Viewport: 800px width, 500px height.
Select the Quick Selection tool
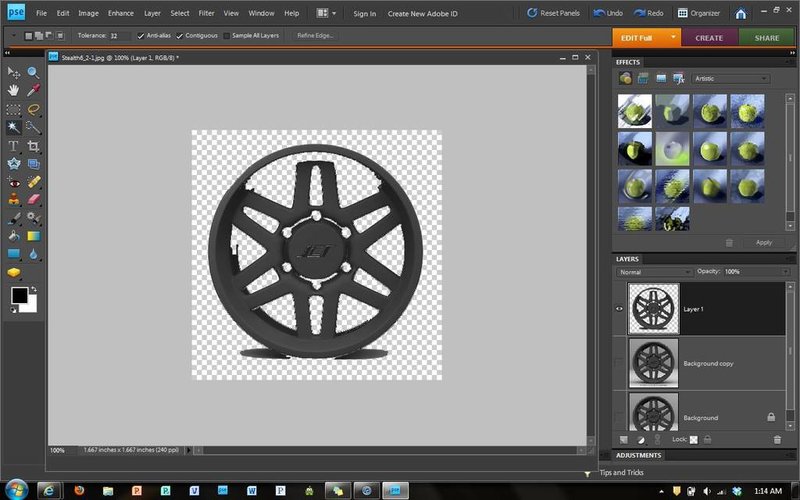(33, 127)
